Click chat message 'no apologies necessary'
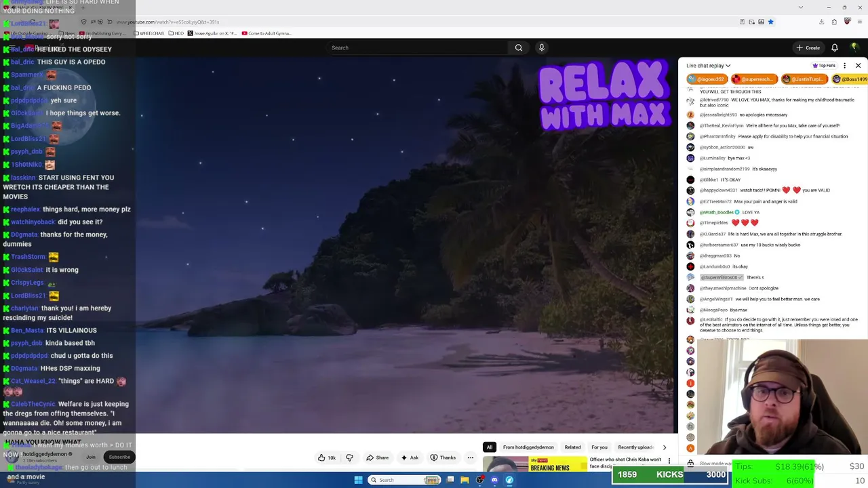The height and width of the screenshot is (488, 868). 764,115
